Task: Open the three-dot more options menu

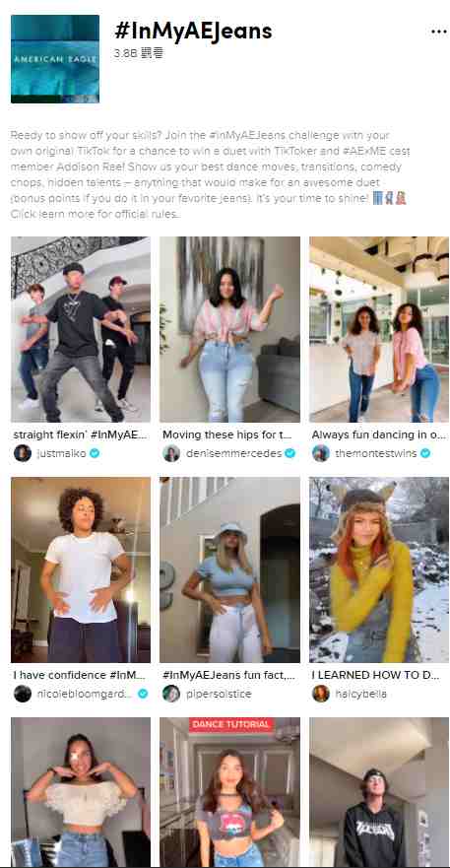Action: tap(438, 32)
